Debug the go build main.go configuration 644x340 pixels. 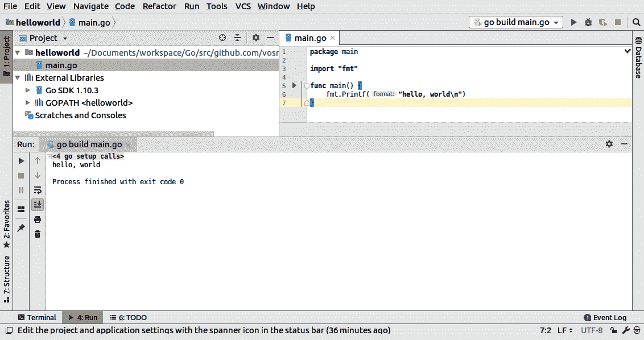(588, 22)
